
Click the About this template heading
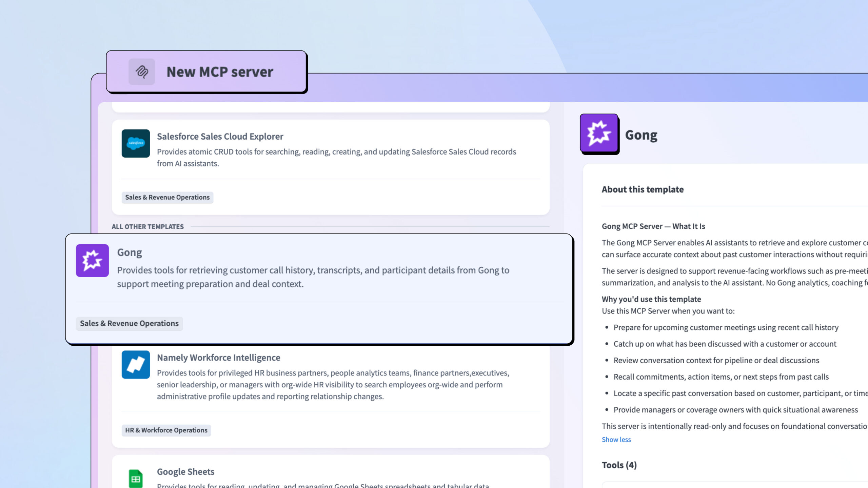coord(643,189)
